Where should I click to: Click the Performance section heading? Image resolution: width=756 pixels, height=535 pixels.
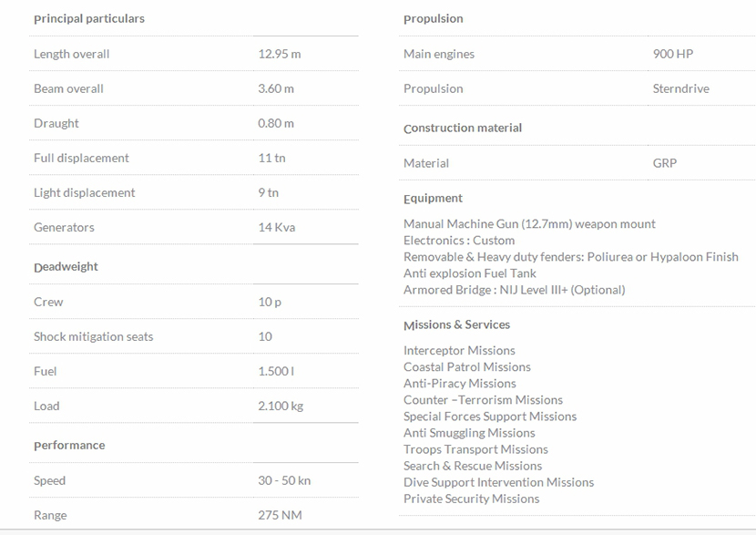pos(69,446)
